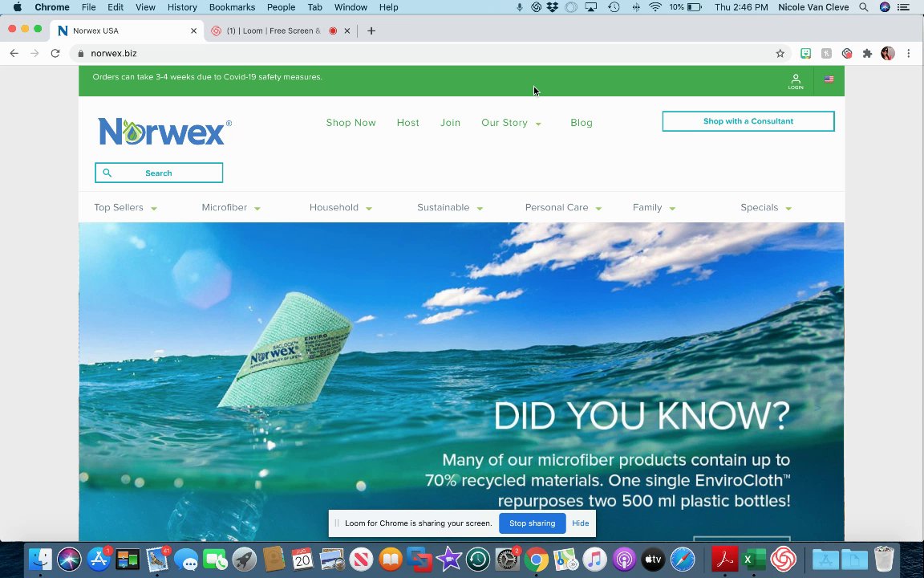The width and height of the screenshot is (924, 578).
Task: Expand the Personal Care category menu
Action: coord(563,208)
